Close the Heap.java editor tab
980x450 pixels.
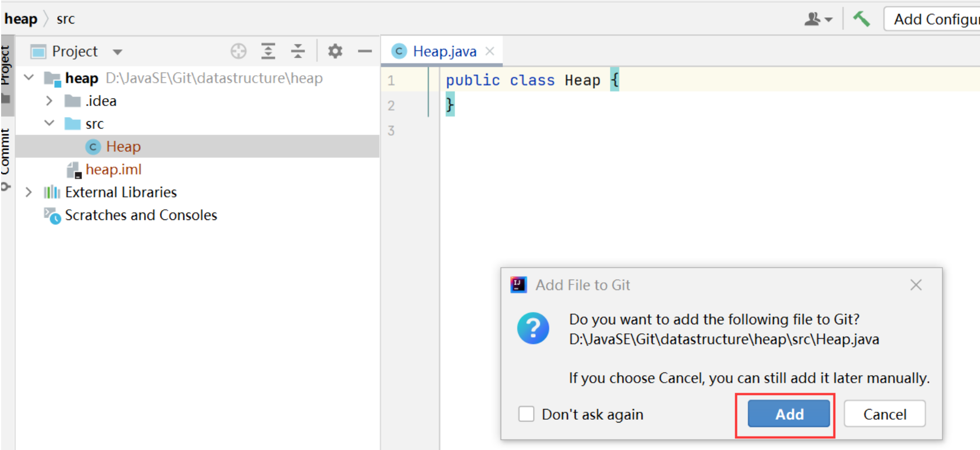tap(490, 51)
